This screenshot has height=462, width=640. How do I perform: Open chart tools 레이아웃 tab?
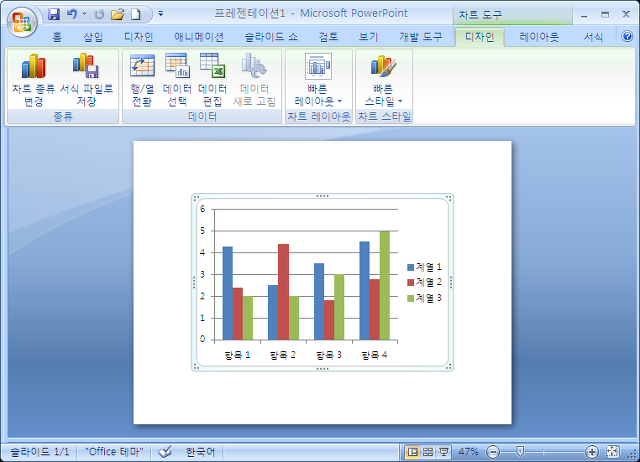click(x=539, y=37)
